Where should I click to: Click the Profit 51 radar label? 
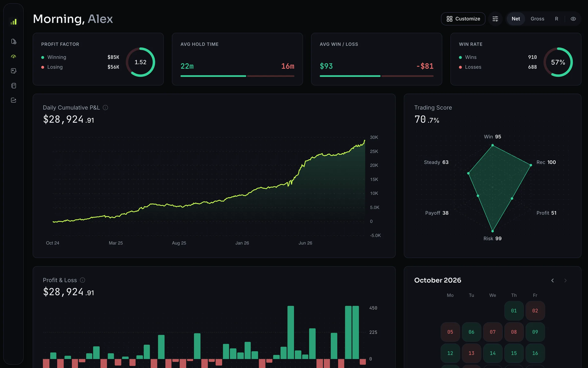[546, 213]
